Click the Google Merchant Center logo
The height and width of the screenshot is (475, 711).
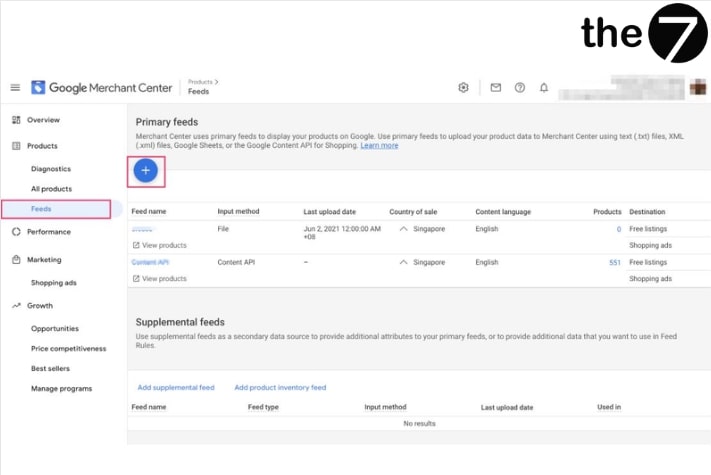[x=102, y=87]
